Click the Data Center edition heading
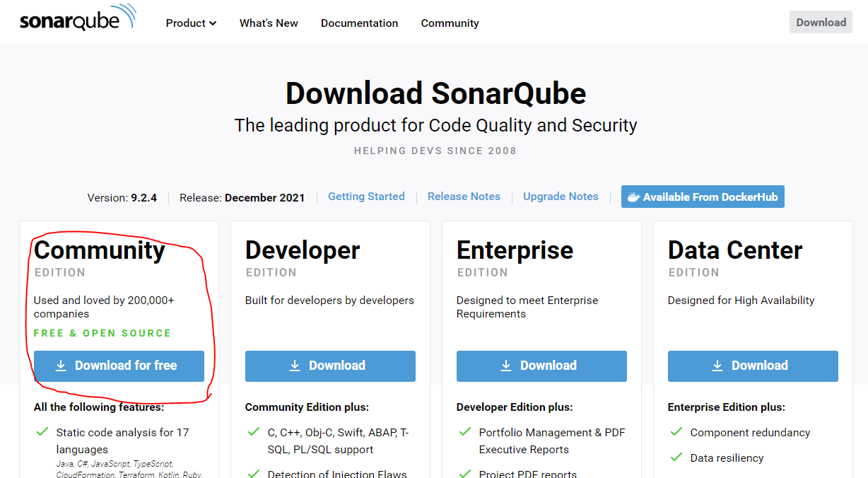 point(735,250)
